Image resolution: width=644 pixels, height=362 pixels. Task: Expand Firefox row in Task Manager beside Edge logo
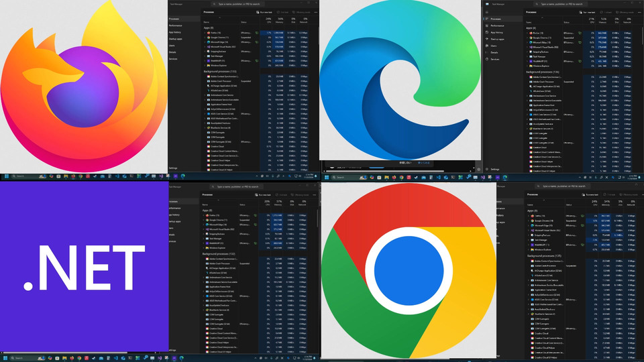pyautogui.click(x=527, y=34)
